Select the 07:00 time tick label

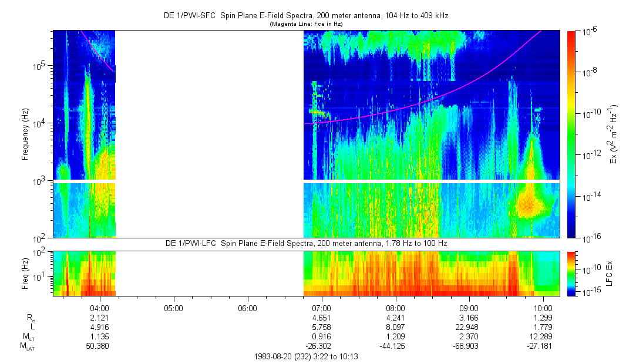pyautogui.click(x=321, y=308)
